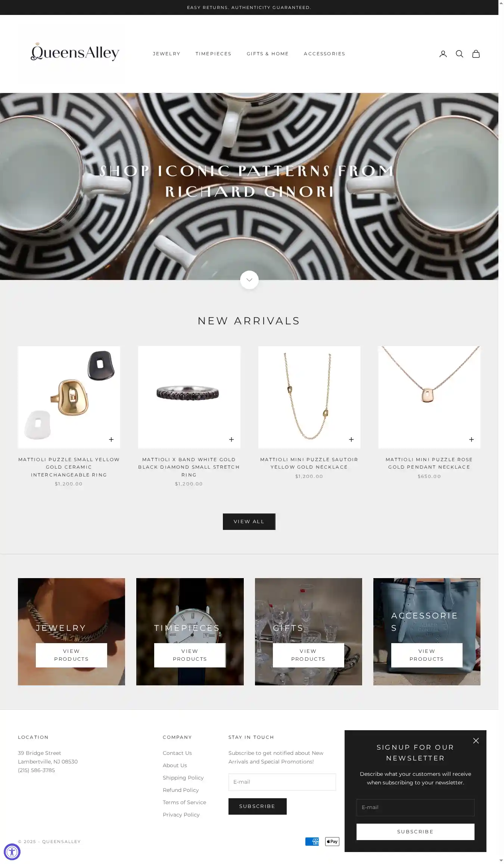Click the QueensAlley logo
504x864 pixels.
[x=75, y=52]
